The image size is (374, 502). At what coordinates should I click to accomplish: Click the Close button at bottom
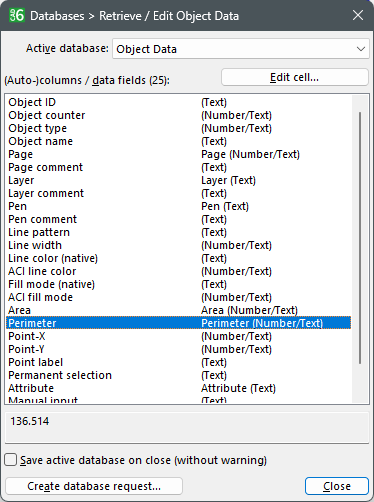(337, 486)
